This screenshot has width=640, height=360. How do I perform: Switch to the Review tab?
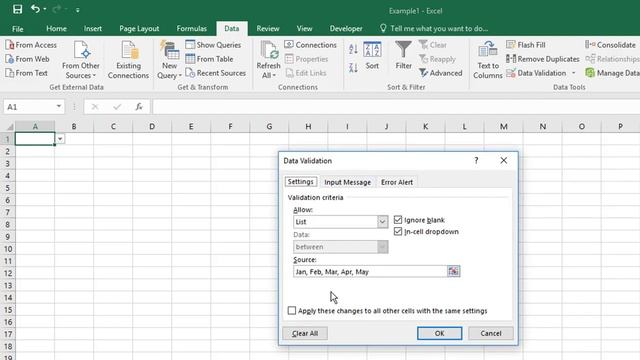click(x=268, y=29)
